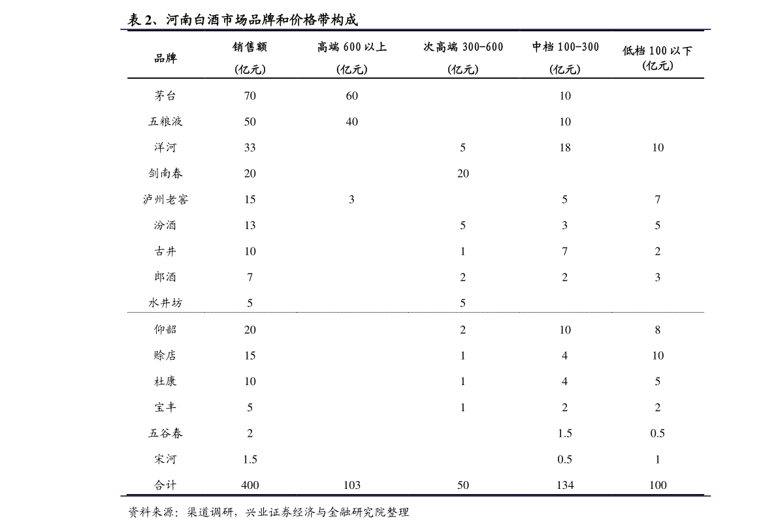This screenshot has width=778, height=532.
Task: Click the brand name 宝丰
Action: coord(165,407)
